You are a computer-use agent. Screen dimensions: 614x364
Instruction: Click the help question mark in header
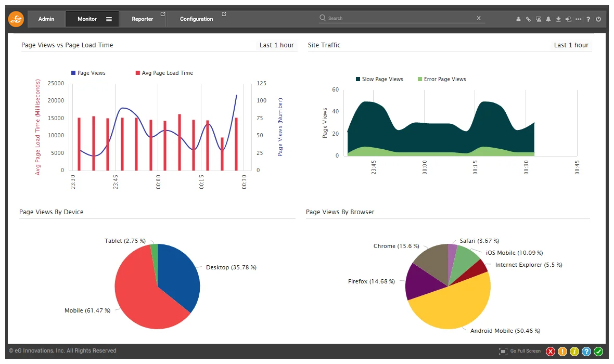pyautogui.click(x=588, y=19)
